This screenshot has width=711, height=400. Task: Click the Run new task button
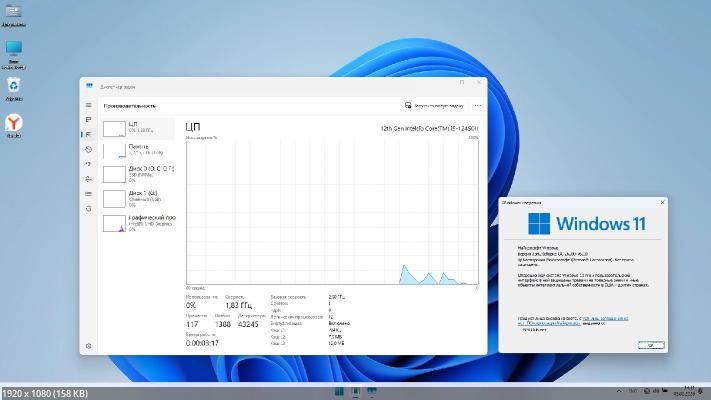click(434, 105)
